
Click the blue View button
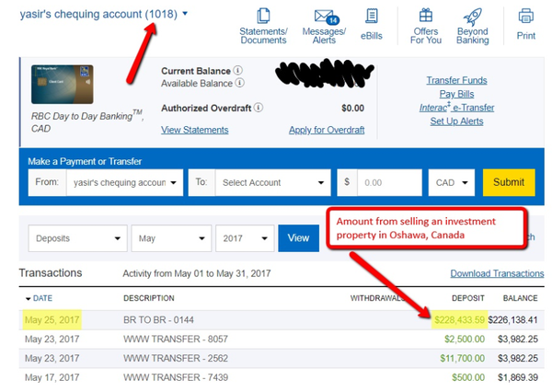click(x=298, y=238)
